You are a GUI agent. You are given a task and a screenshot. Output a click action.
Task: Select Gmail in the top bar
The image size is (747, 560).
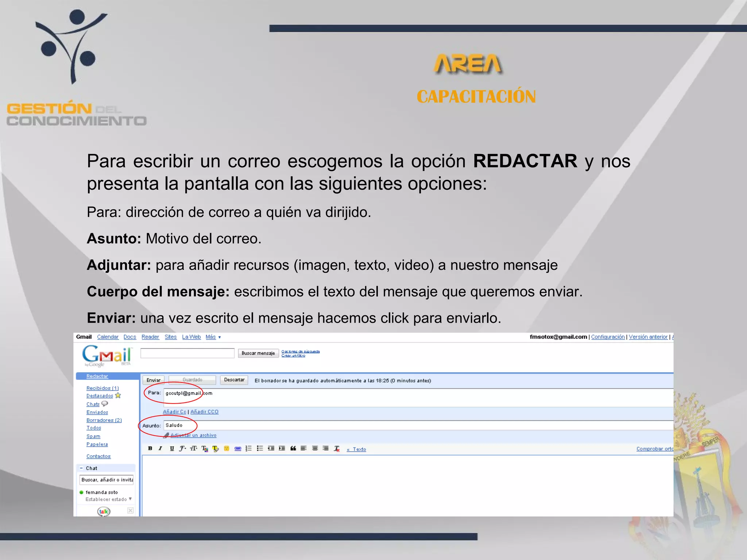[x=84, y=337]
